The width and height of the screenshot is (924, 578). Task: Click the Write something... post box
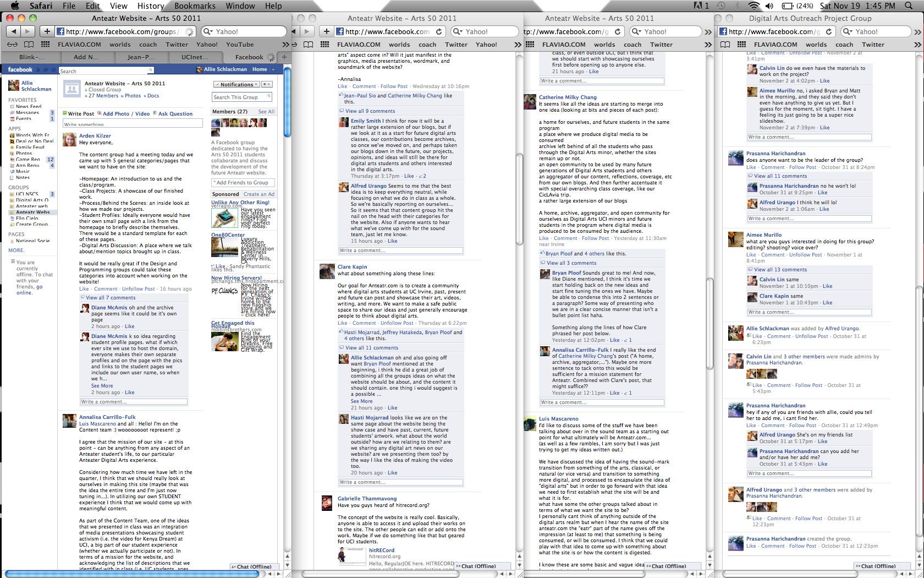point(133,124)
